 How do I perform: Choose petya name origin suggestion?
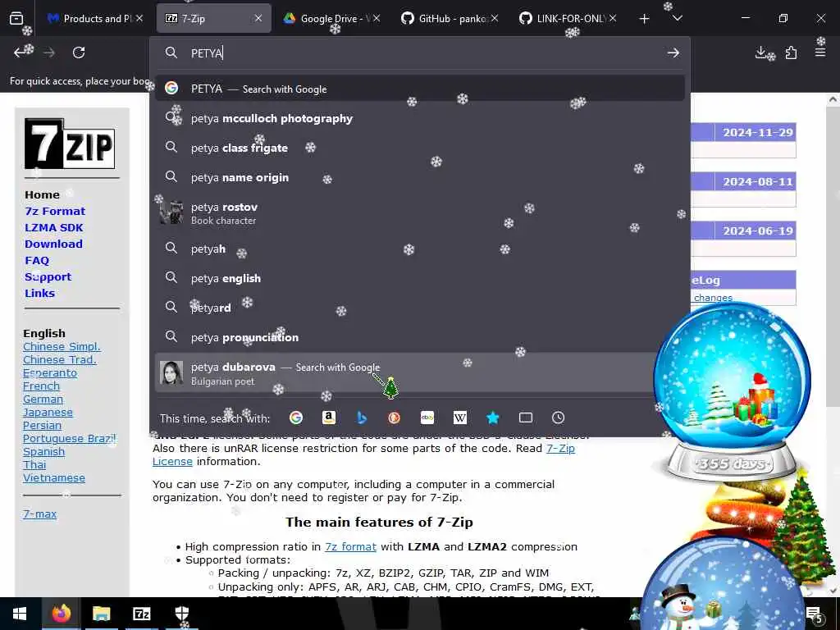pyautogui.click(x=419, y=177)
